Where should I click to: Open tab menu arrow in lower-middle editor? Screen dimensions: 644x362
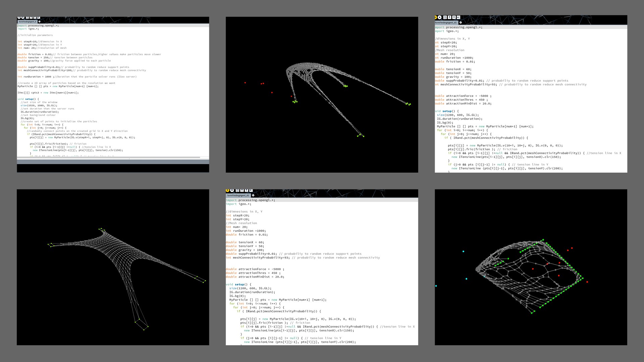253,195
